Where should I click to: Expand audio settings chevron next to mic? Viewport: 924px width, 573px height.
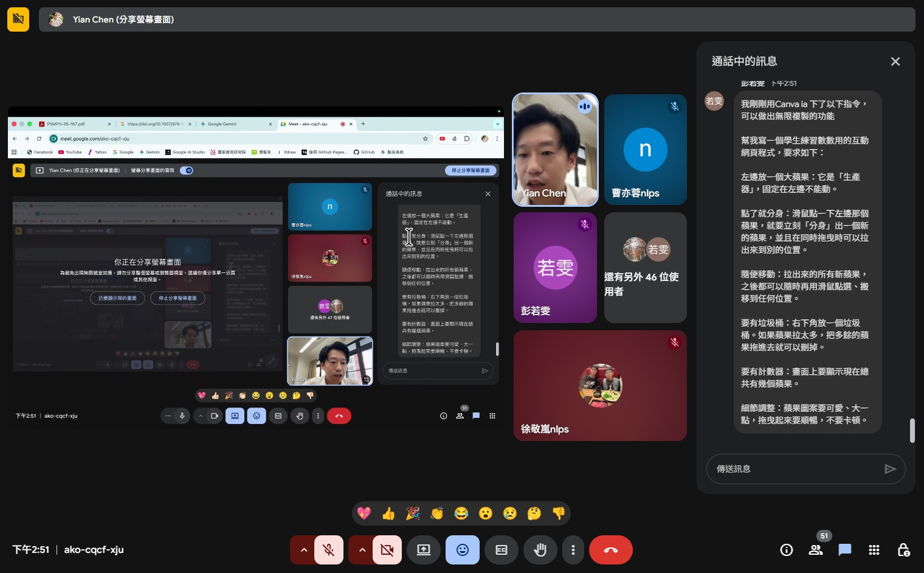point(304,550)
